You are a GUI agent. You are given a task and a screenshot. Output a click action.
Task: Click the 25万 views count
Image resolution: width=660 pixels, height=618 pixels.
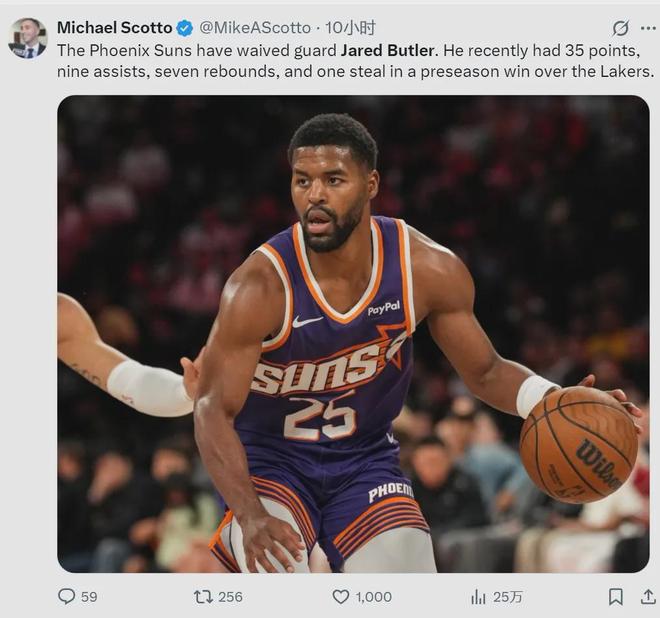pyautogui.click(x=508, y=597)
